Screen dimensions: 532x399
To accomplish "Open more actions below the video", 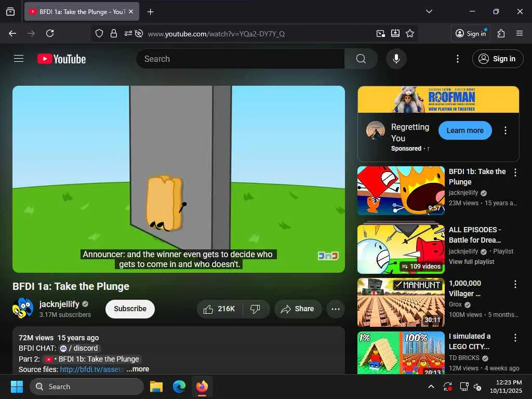I will [335, 309].
